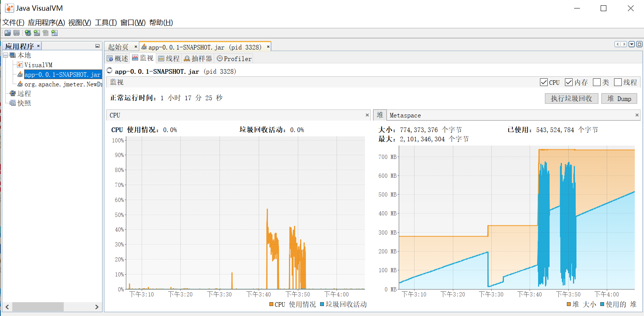Click the scrollbar right arrow in 应用程序 panel
Viewport: 644px width, 316px height.
pyautogui.click(x=97, y=307)
